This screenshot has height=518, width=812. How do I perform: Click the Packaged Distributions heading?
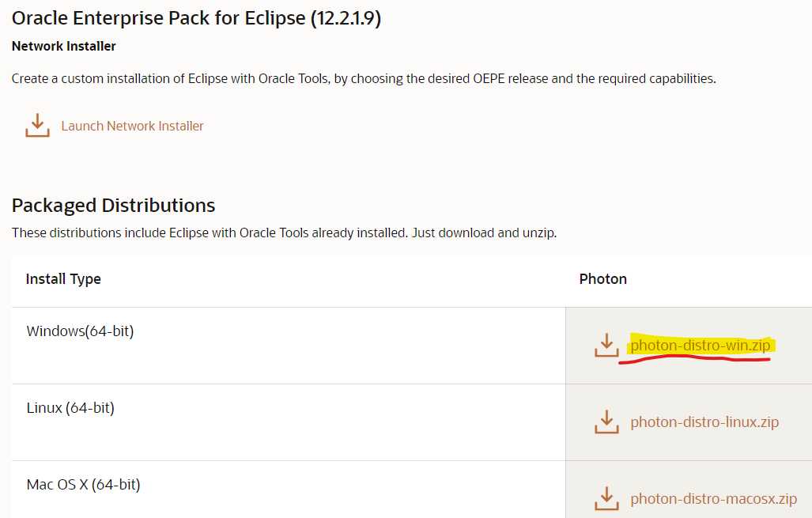pos(113,205)
